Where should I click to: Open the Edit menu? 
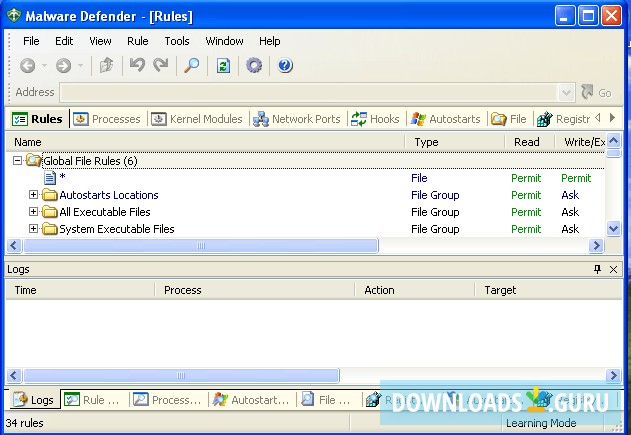pos(64,41)
